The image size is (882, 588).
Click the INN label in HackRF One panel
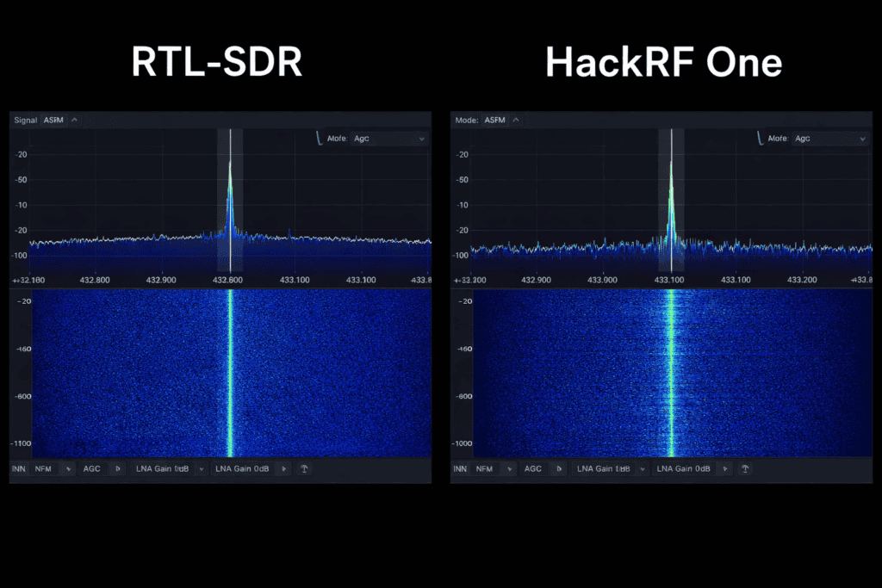(x=460, y=468)
